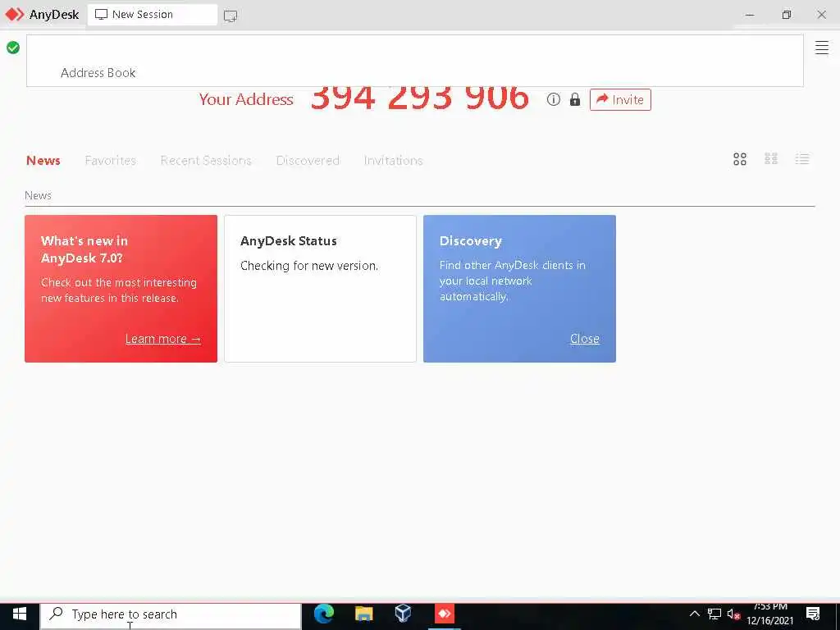Click the taskbar date 12/16/2021
The image size is (840, 630).
(x=769, y=620)
